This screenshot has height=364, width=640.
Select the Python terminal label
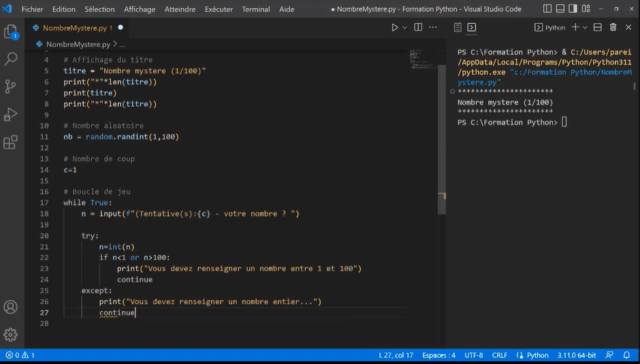pos(550,27)
